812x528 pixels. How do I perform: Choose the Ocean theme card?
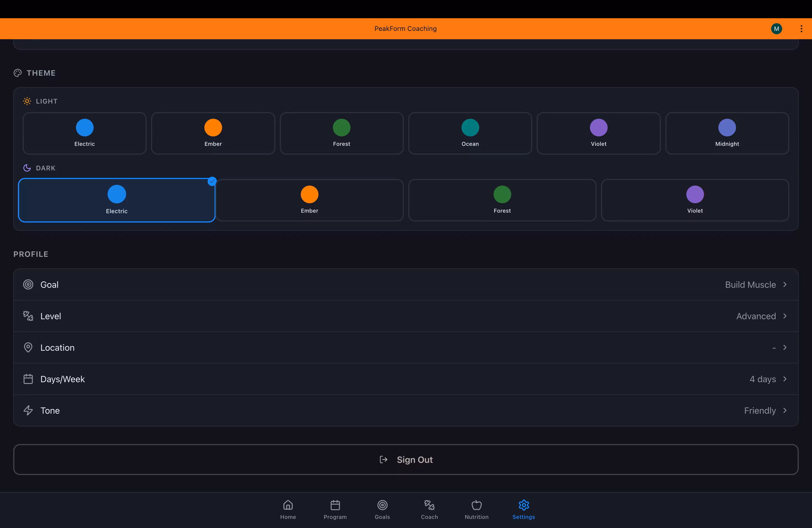coord(470,133)
